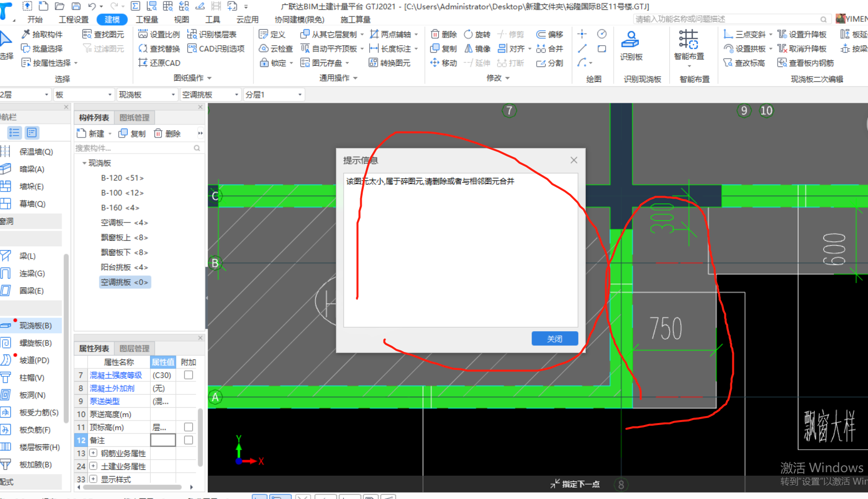
Task: Select the draw rectangle tool in 绘图
Action: [602, 49]
